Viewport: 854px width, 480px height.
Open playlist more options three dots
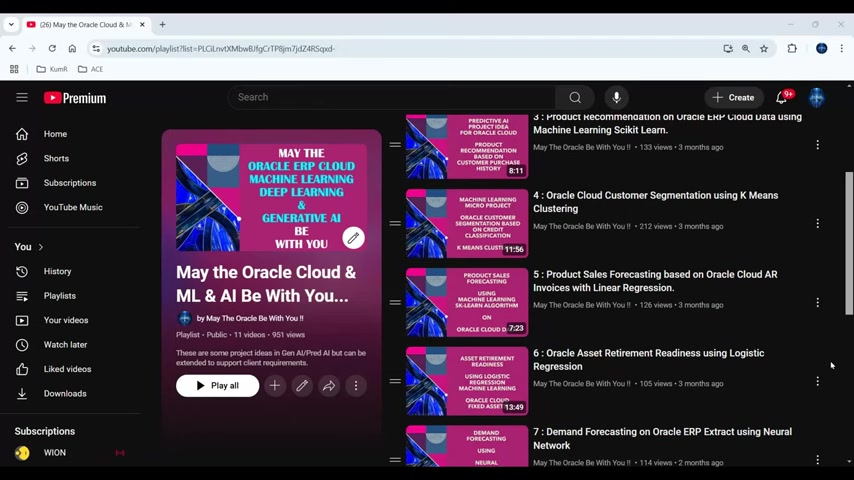[356, 386]
